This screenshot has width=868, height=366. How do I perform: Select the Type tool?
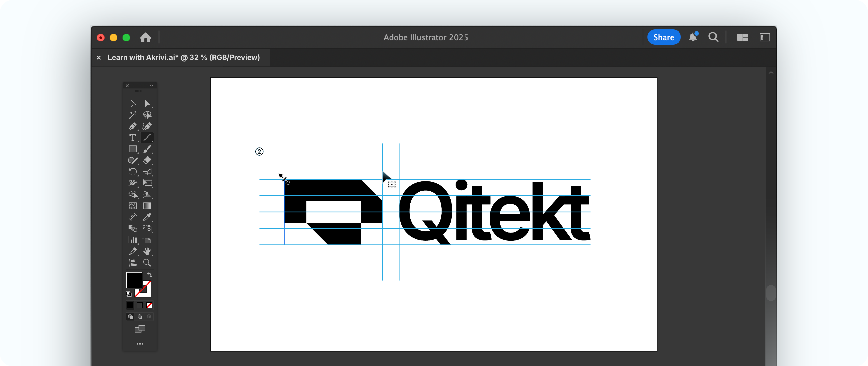pyautogui.click(x=132, y=138)
